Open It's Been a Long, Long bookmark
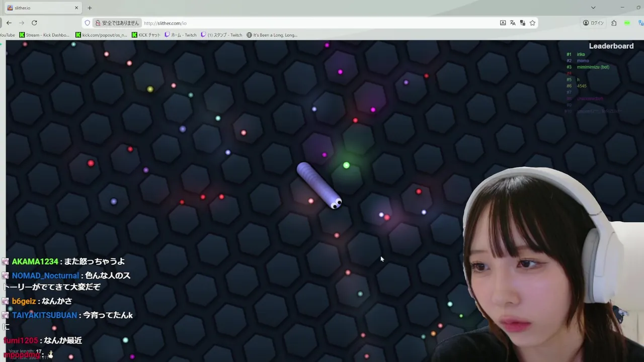 pyautogui.click(x=272, y=35)
